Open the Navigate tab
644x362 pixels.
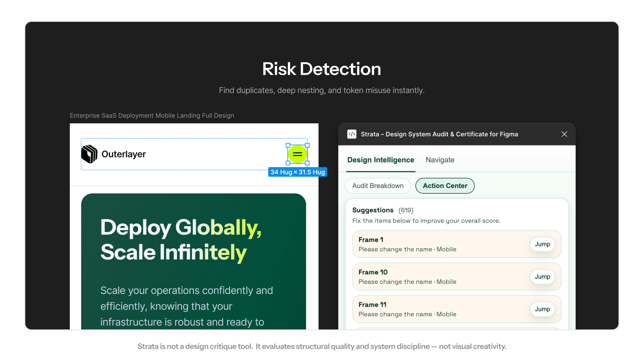[440, 160]
